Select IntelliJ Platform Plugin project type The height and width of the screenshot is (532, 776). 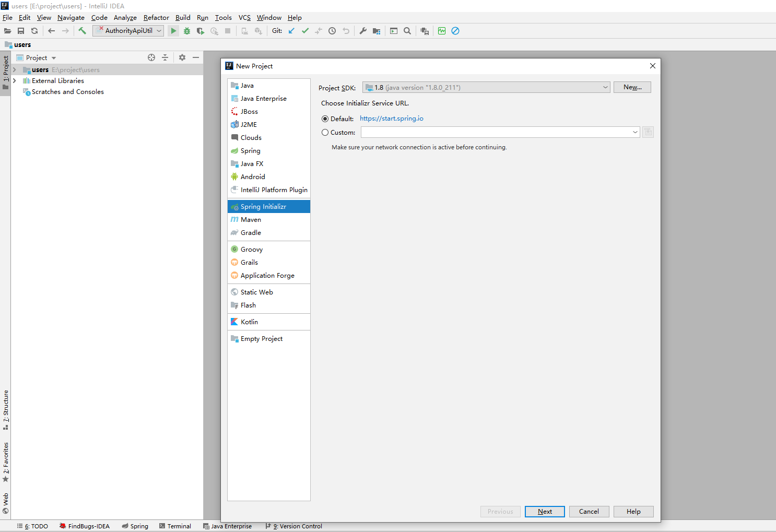click(269, 190)
